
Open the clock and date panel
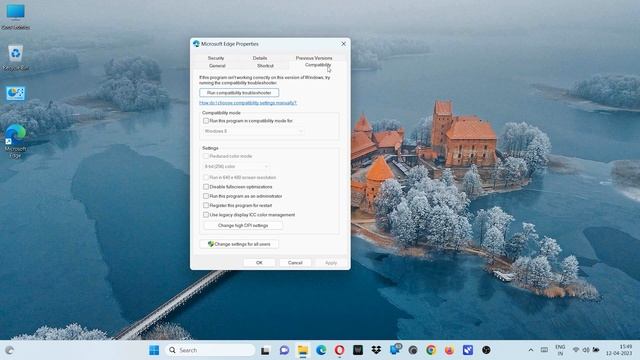(x=618, y=350)
